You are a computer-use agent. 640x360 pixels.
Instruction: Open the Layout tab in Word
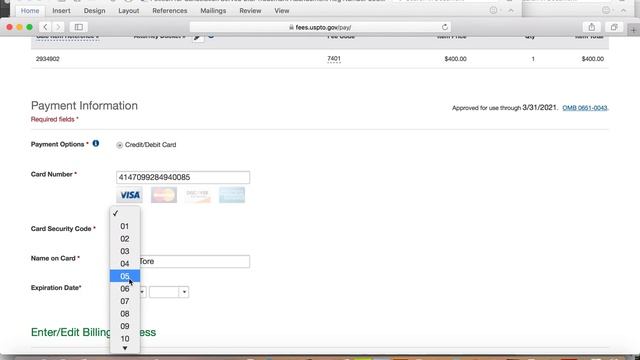point(129,11)
